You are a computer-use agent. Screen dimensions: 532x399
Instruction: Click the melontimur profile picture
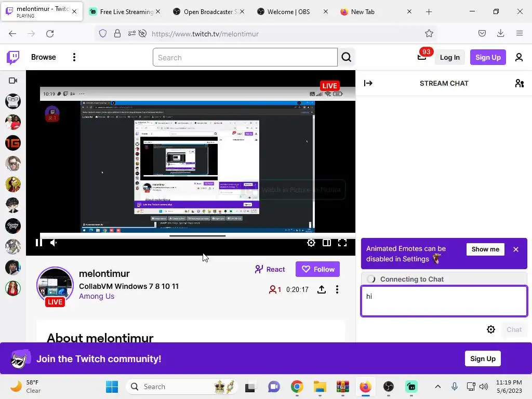[55, 285]
